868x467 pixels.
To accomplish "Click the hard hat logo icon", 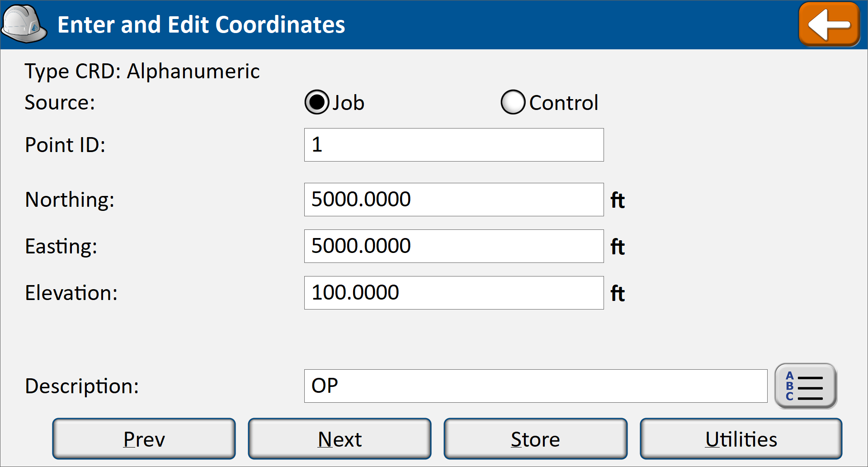I will [x=24, y=24].
